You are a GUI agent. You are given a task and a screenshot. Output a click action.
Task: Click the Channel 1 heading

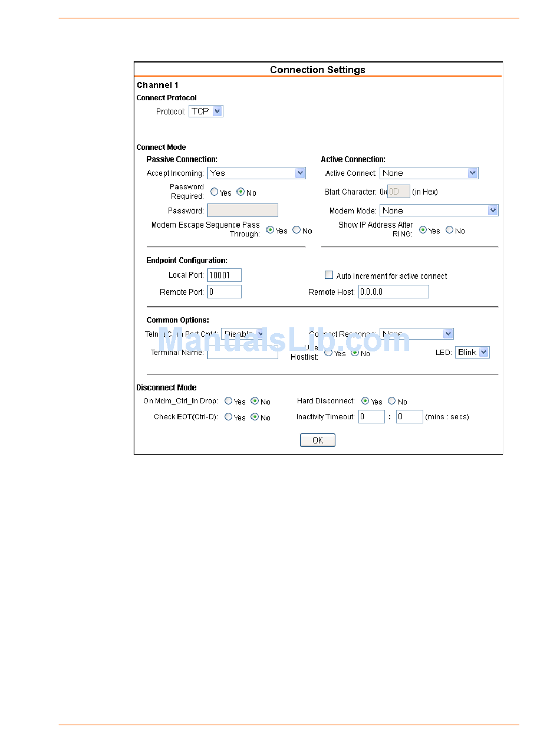coord(157,86)
